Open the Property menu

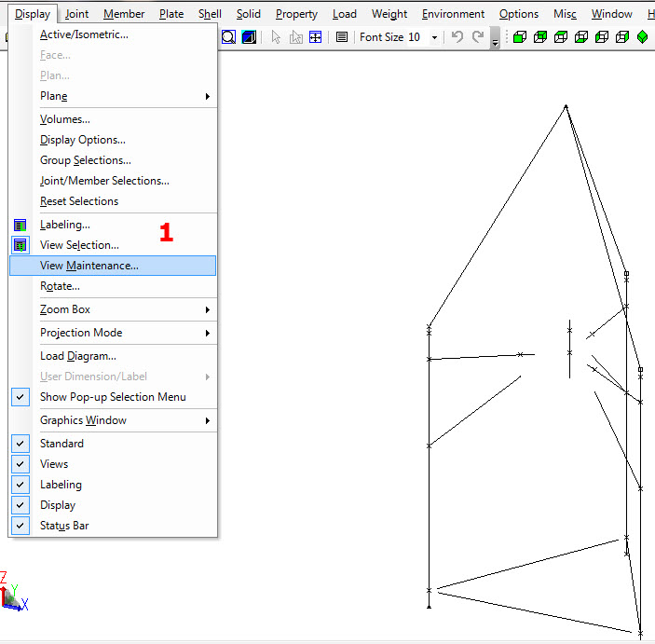[x=296, y=14]
